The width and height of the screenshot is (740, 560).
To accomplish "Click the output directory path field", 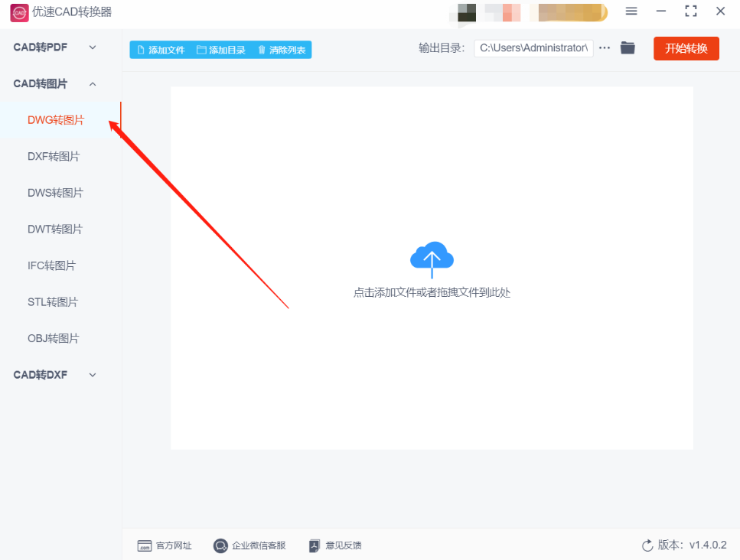I will point(533,48).
